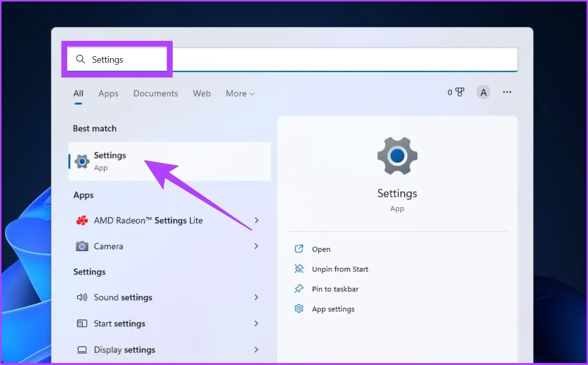Choose Unpin from Start

click(340, 269)
